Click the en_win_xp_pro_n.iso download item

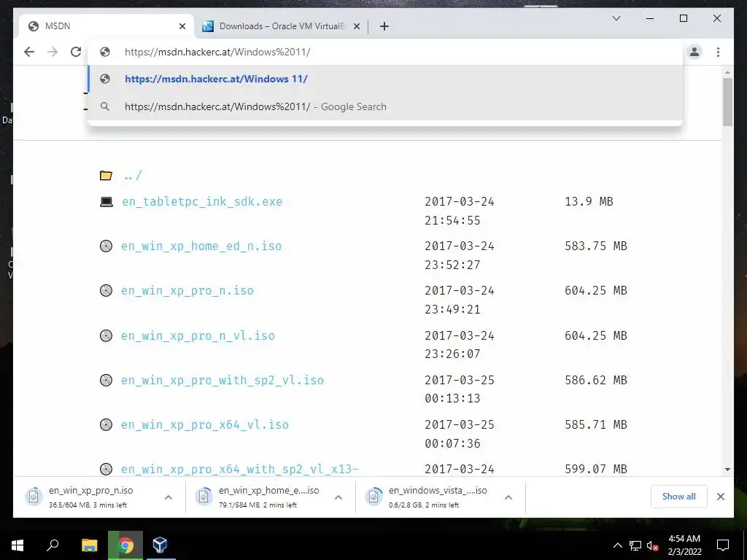90,497
